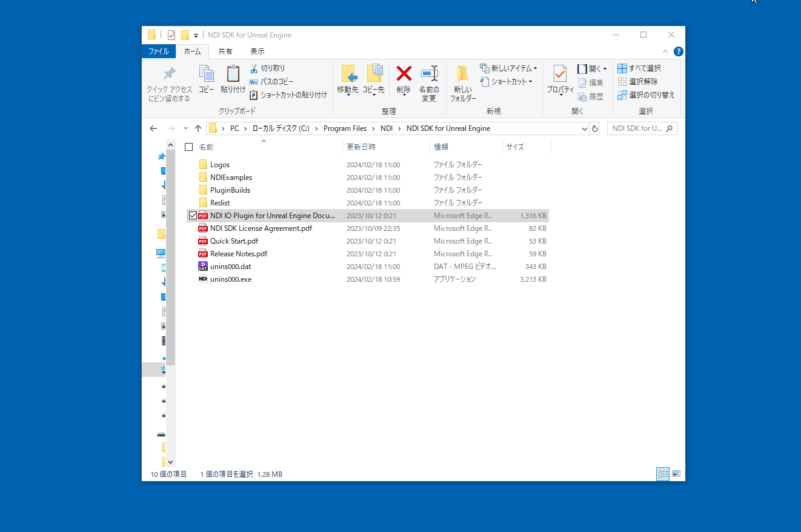Click the Refresh icon beside address bar

(595, 128)
